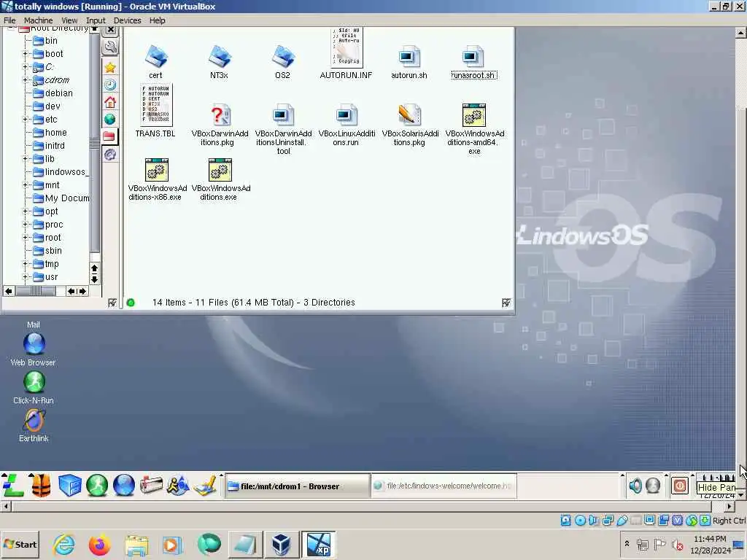Switch to file:/mnt/cdrom1 Browser taskbar button
Screen dimensions: 747x560
(298, 486)
